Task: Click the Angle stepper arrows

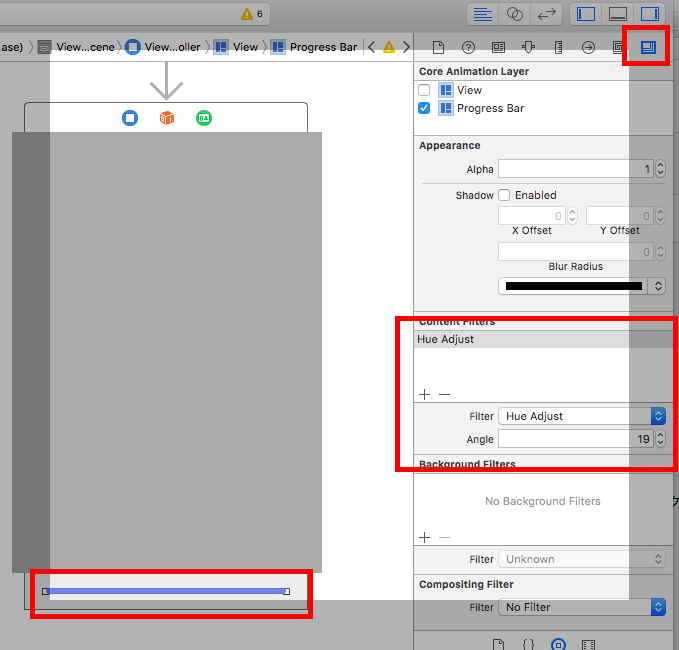Action: pyautogui.click(x=660, y=439)
